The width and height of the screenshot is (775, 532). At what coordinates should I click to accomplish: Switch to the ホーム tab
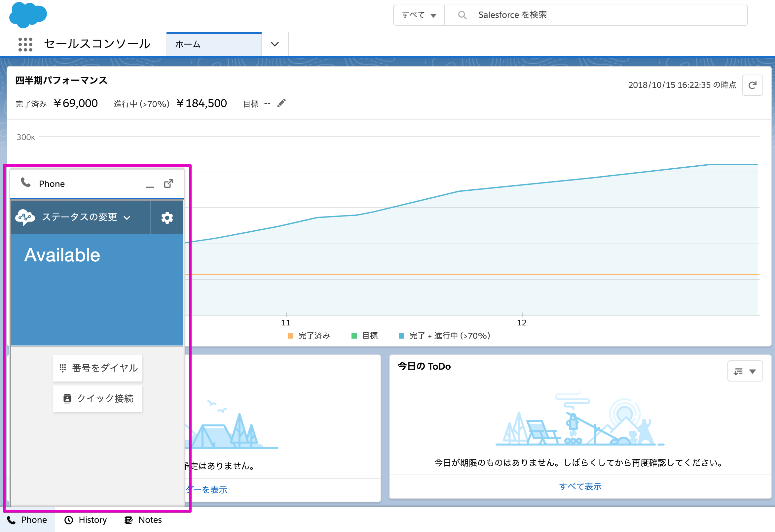[188, 44]
